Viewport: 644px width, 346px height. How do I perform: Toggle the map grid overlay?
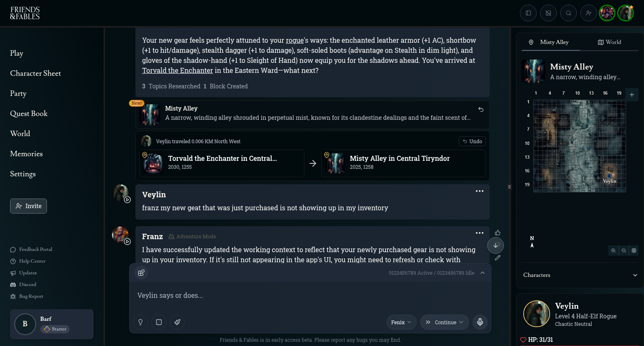[634, 250]
